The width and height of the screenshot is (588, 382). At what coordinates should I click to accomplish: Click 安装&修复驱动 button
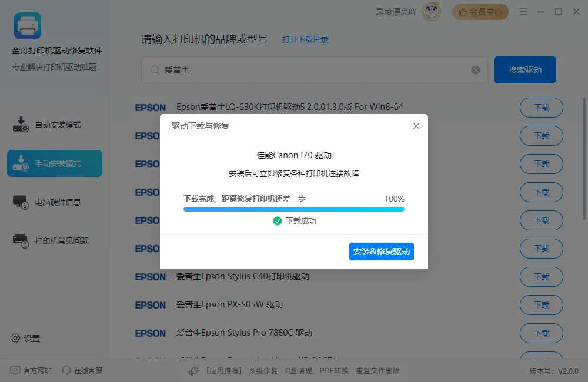click(x=382, y=252)
